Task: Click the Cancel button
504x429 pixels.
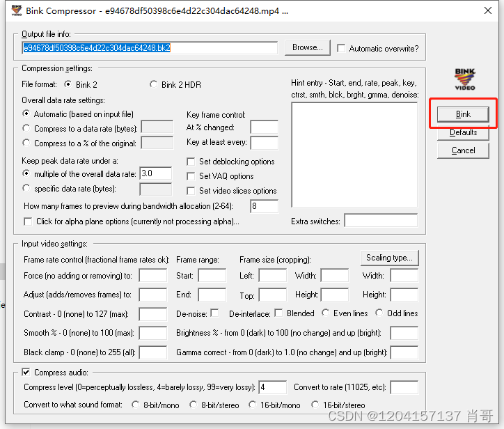Action: pyautogui.click(x=463, y=150)
